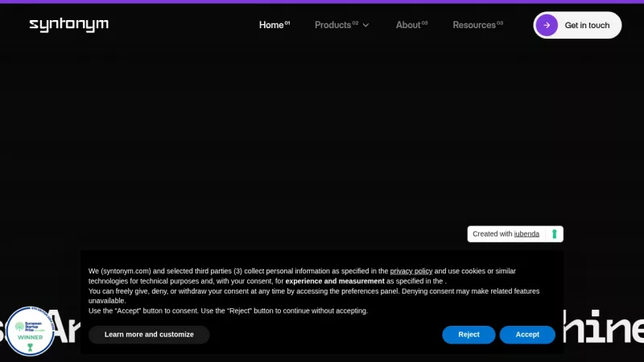
Task: Accept cookies
Action: click(527, 335)
